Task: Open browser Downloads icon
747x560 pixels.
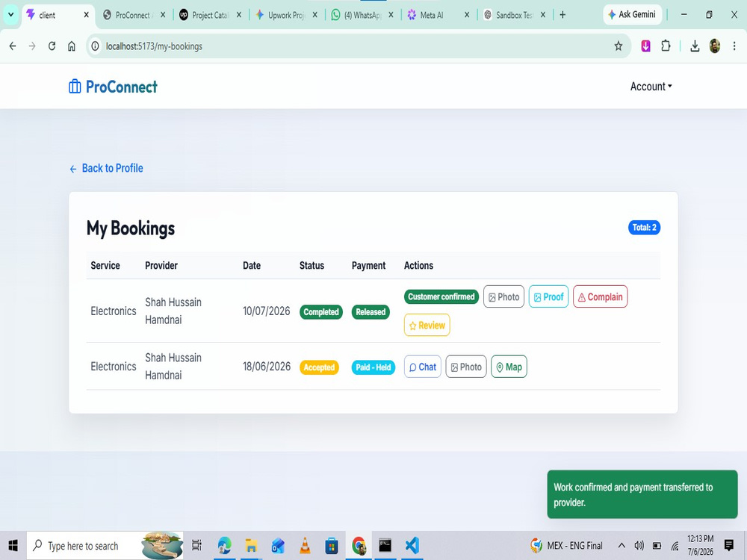Action: [695, 46]
